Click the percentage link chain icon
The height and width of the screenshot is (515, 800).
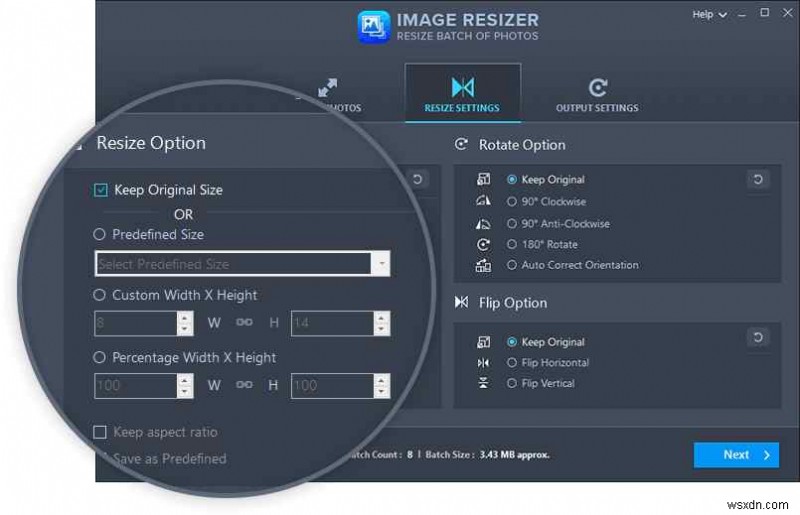(x=244, y=384)
